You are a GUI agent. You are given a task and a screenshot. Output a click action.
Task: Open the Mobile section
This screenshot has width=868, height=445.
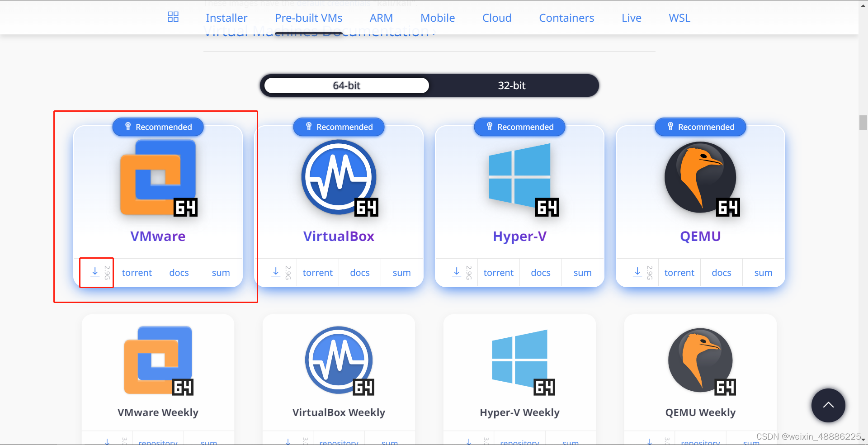point(438,18)
